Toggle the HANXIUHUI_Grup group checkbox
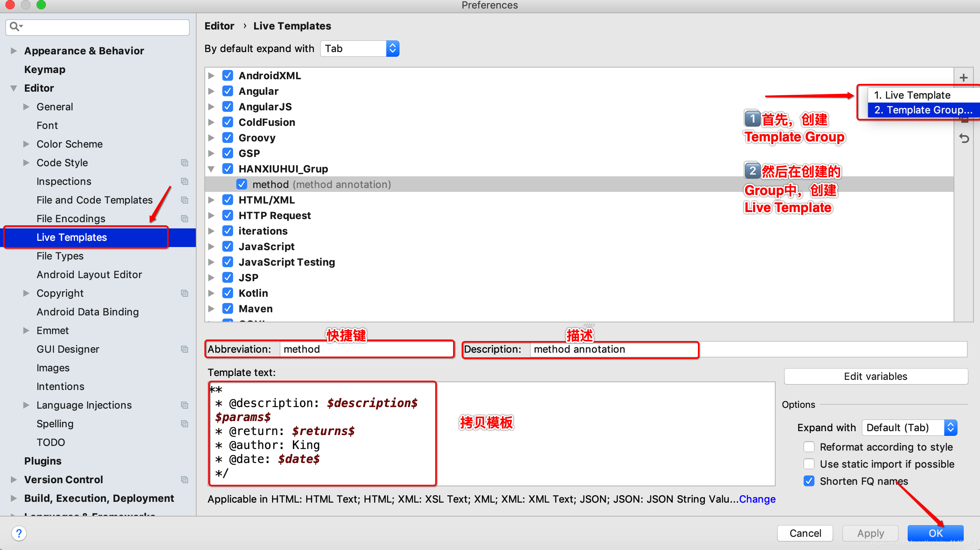The height and width of the screenshot is (550, 980). (228, 169)
